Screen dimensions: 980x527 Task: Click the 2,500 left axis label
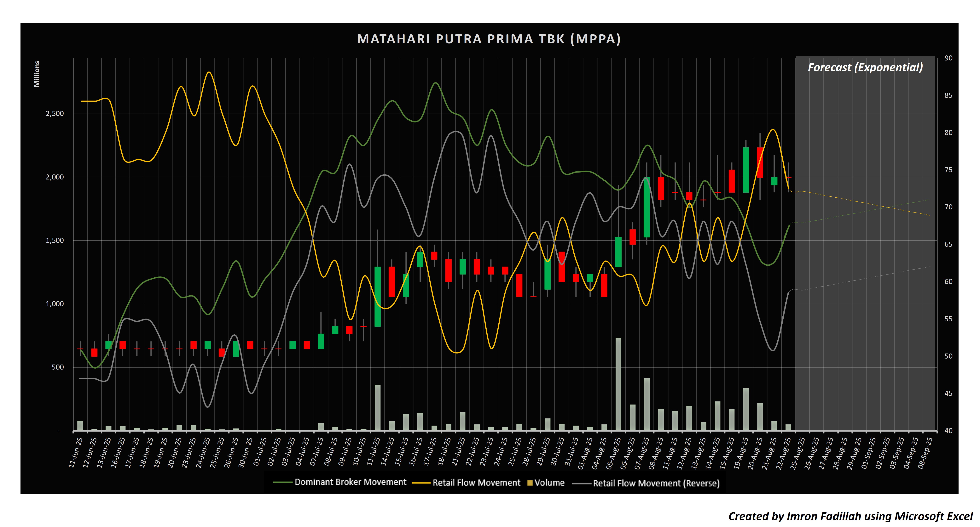55,113
